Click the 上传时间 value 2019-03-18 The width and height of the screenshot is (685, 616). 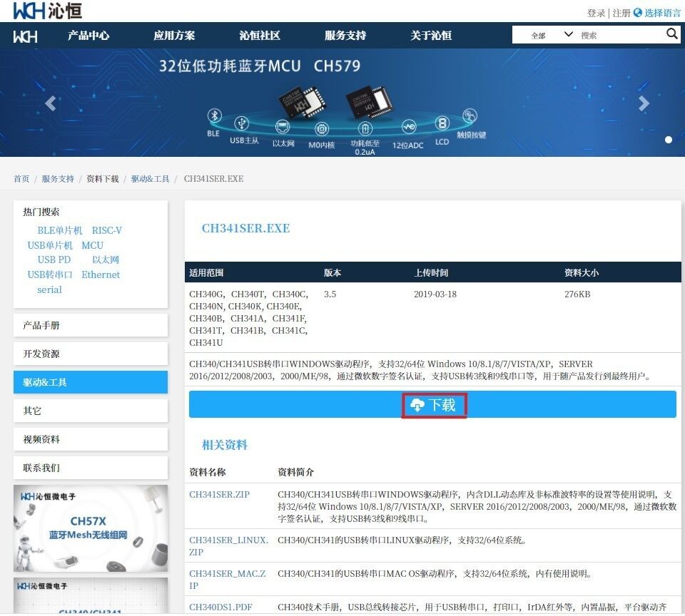pos(435,294)
